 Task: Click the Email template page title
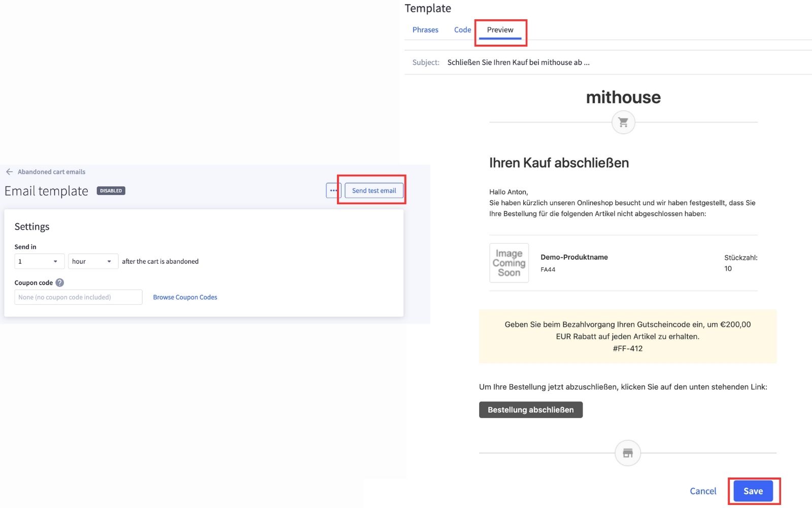click(x=46, y=191)
